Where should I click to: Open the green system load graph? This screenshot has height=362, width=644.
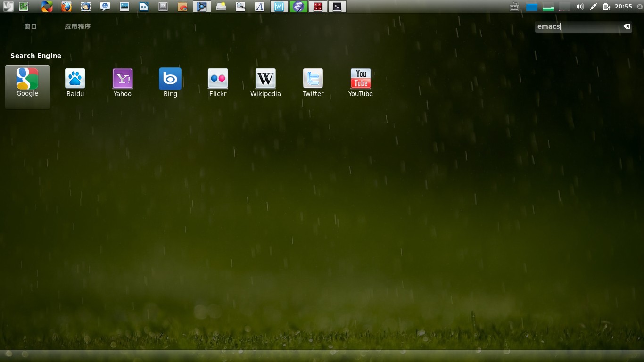tap(548, 7)
